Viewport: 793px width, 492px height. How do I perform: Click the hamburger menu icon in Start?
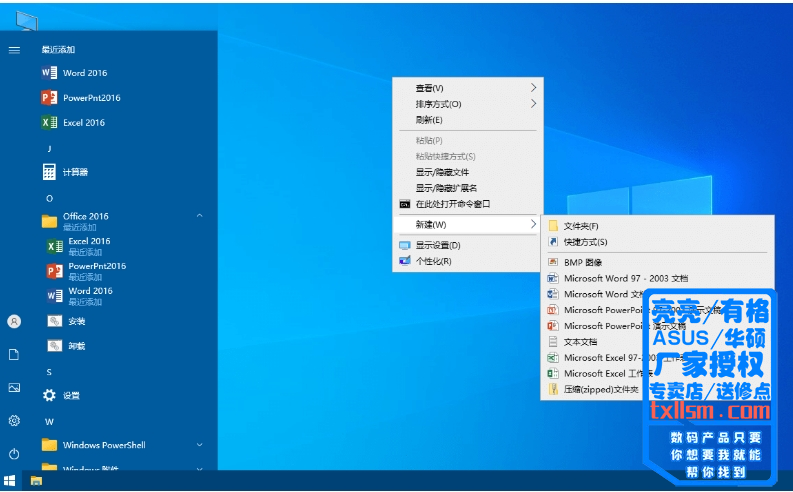14,50
